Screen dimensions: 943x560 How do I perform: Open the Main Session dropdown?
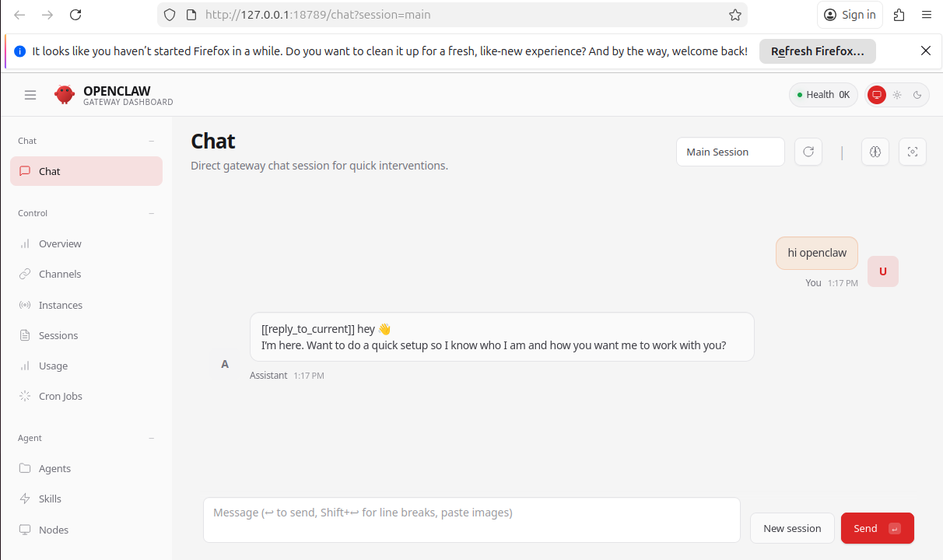[x=730, y=152]
